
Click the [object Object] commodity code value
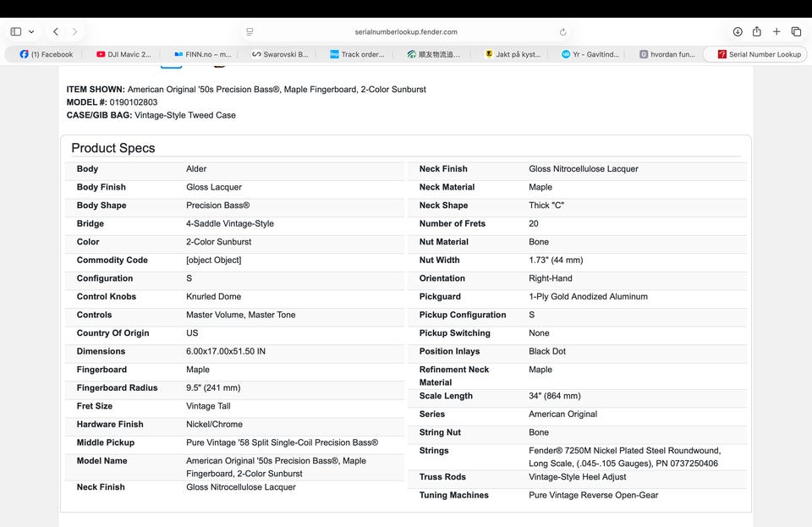tap(213, 260)
